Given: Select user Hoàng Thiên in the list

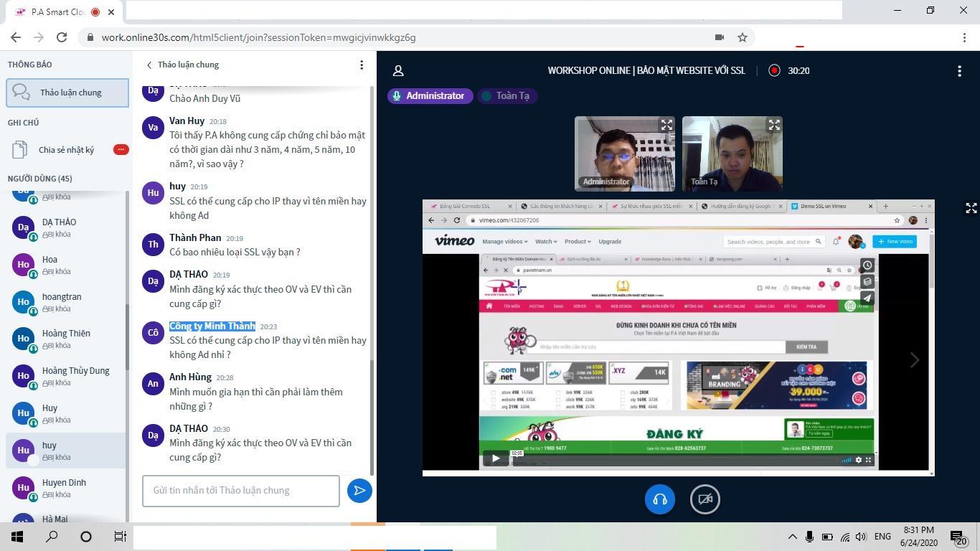Looking at the screenshot, I should click(66, 339).
